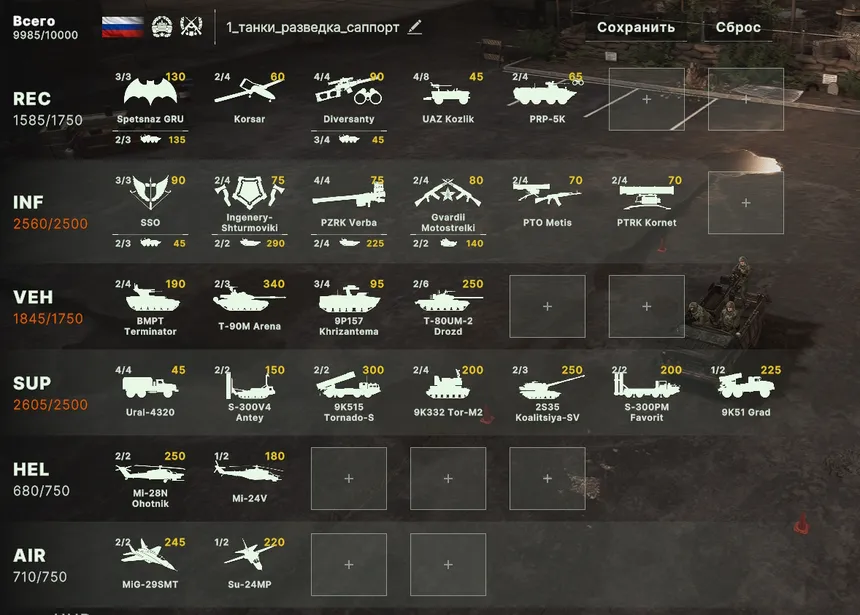Add helicopter in first empty HEL slot
Screen dimensions: 860x615
[x=349, y=478]
